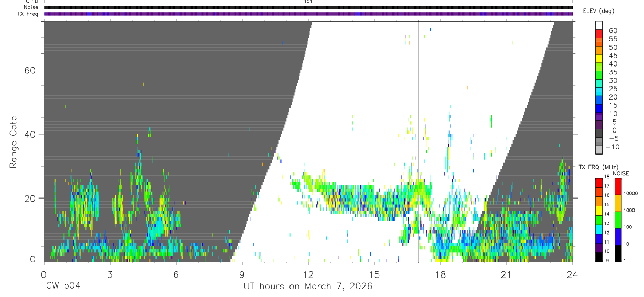Click the TX FRQ scale value 13
The height and width of the screenshot is (297, 644).
[607, 224]
